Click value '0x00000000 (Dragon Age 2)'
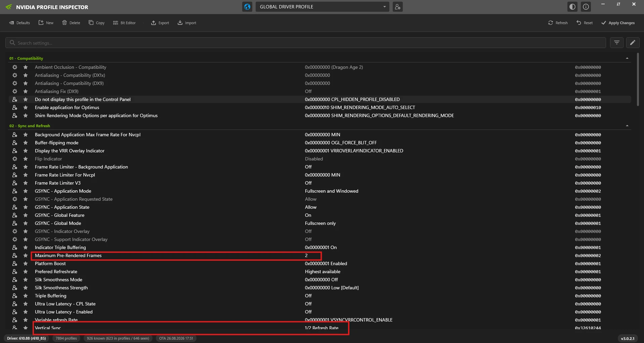This screenshot has width=644, height=343. click(334, 67)
